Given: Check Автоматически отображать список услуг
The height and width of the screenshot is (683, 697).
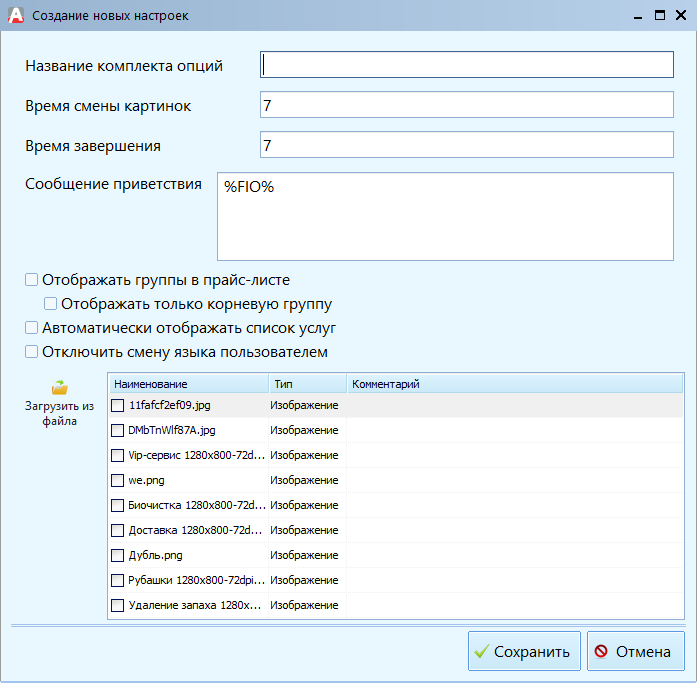Looking at the screenshot, I should pos(32,328).
